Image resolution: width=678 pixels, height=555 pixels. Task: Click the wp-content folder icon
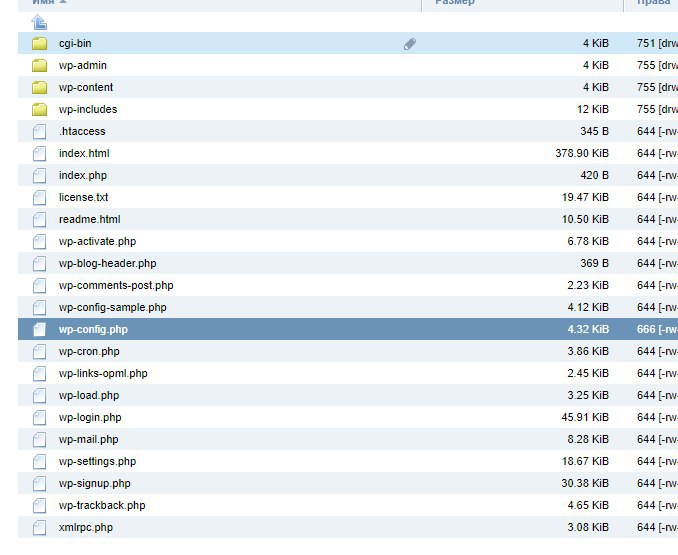pos(39,87)
